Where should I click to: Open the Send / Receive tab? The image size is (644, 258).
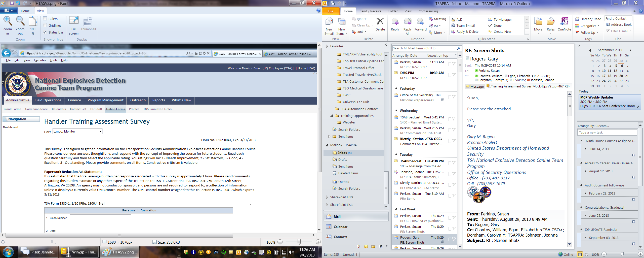[370, 11]
